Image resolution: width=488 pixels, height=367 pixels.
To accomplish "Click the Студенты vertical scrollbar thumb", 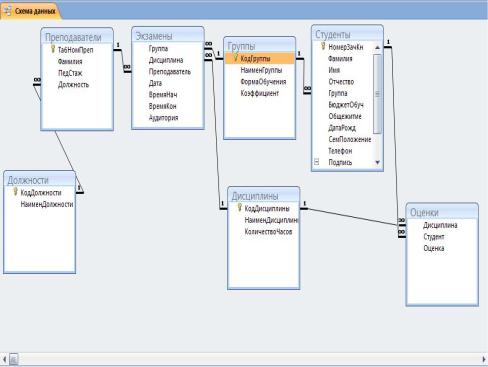I will click(377, 94).
